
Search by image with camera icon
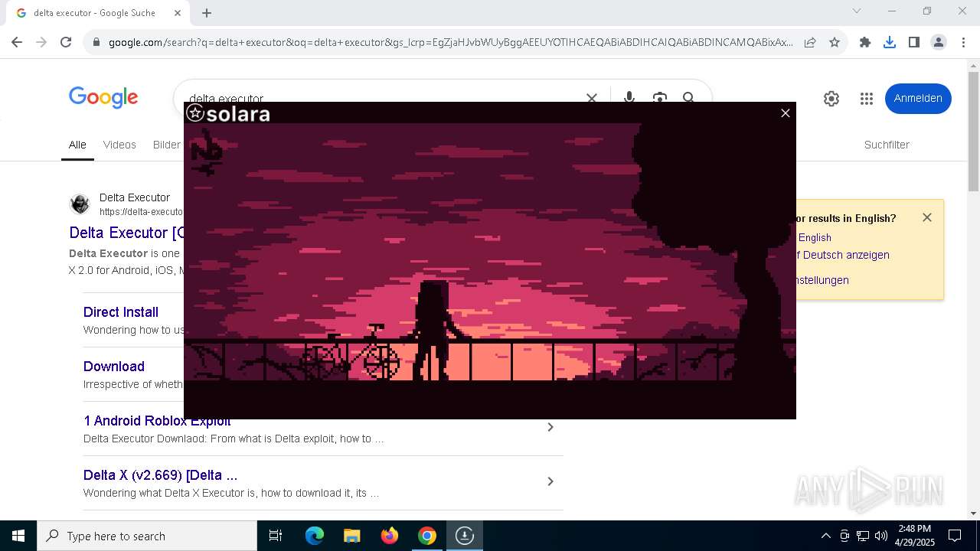tap(659, 98)
